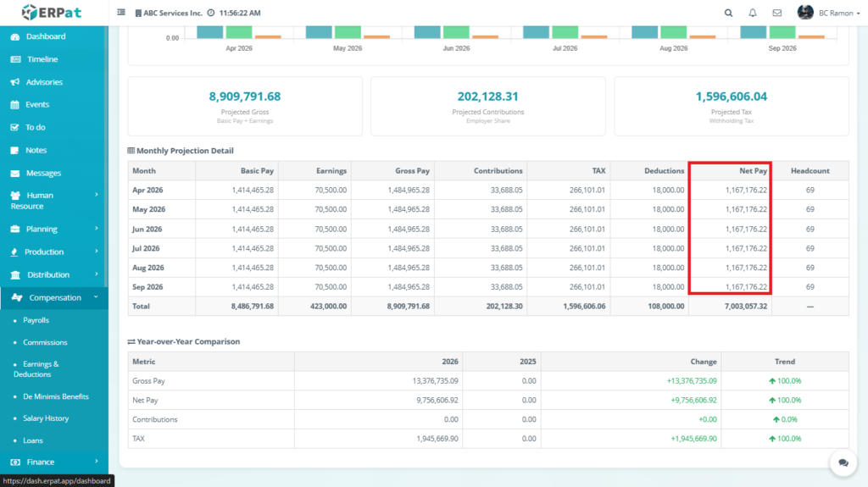Select Payrolls under Compensation
868x487 pixels.
(x=36, y=320)
